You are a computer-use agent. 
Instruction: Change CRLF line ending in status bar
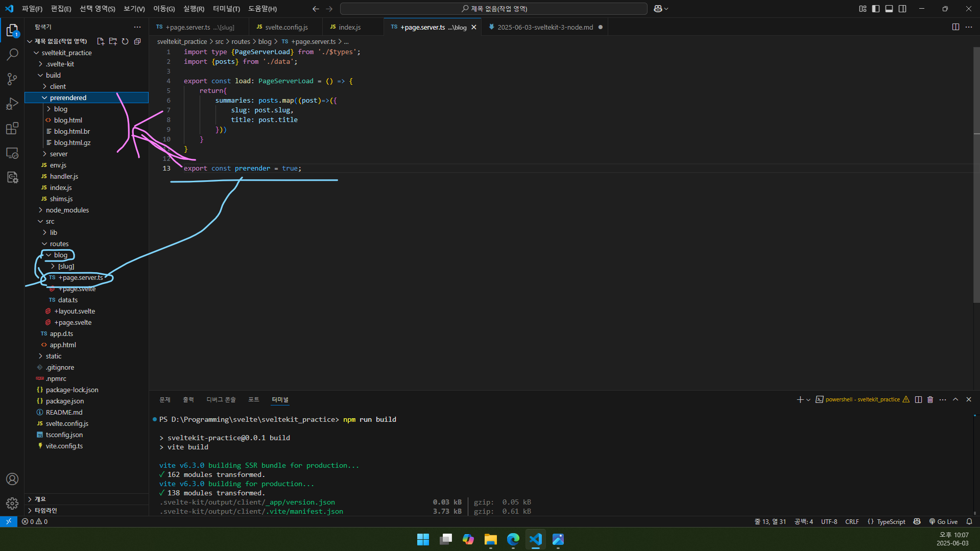pyautogui.click(x=852, y=521)
